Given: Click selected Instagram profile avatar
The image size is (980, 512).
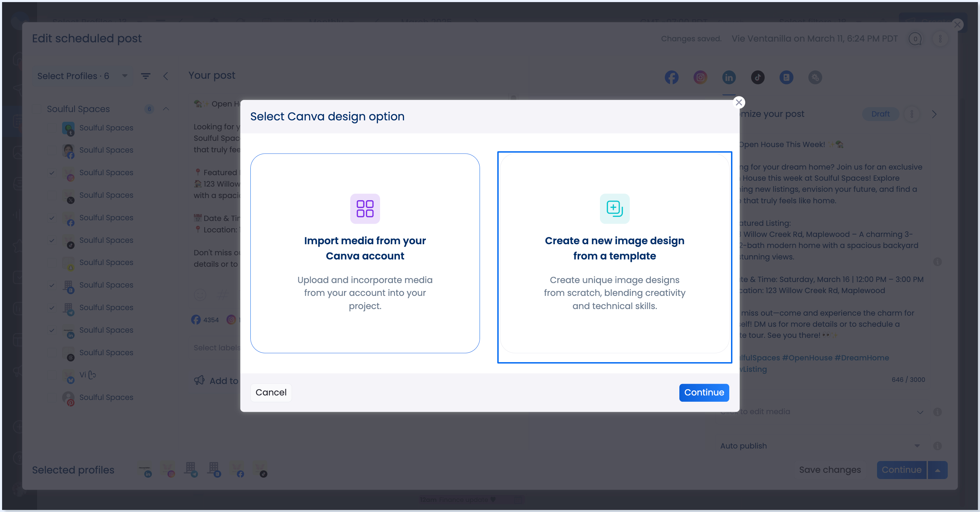Looking at the screenshot, I should 168,470.
